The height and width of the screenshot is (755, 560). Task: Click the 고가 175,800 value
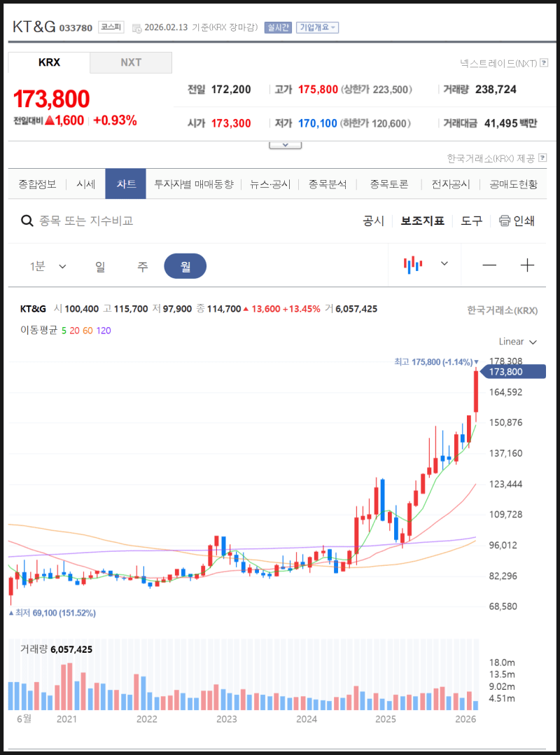[x=318, y=89]
